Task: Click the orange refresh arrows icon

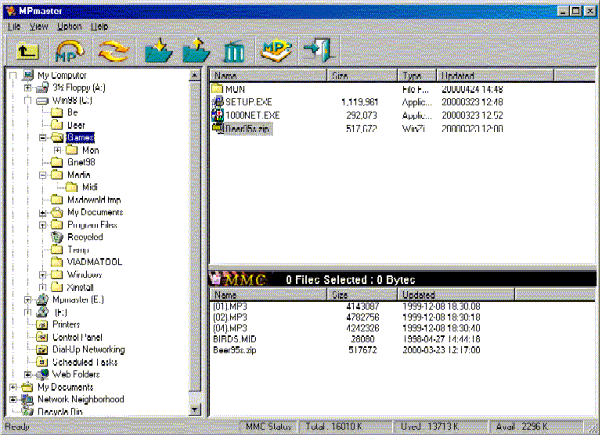Action: coord(114,49)
